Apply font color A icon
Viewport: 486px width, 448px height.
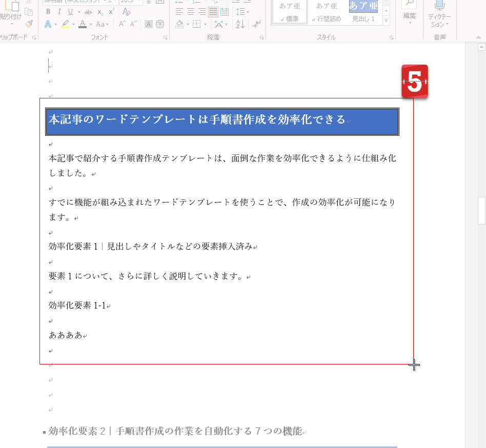pos(83,24)
